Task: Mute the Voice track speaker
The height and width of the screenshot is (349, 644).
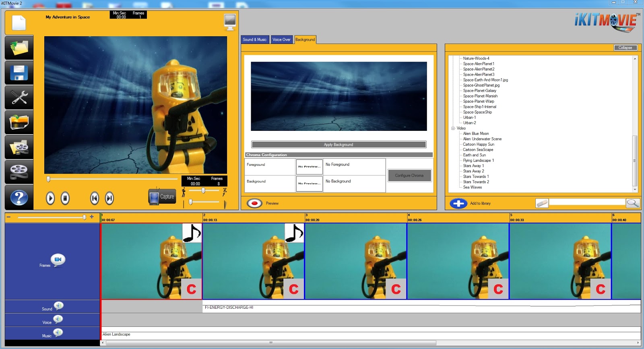Action: tap(58, 320)
